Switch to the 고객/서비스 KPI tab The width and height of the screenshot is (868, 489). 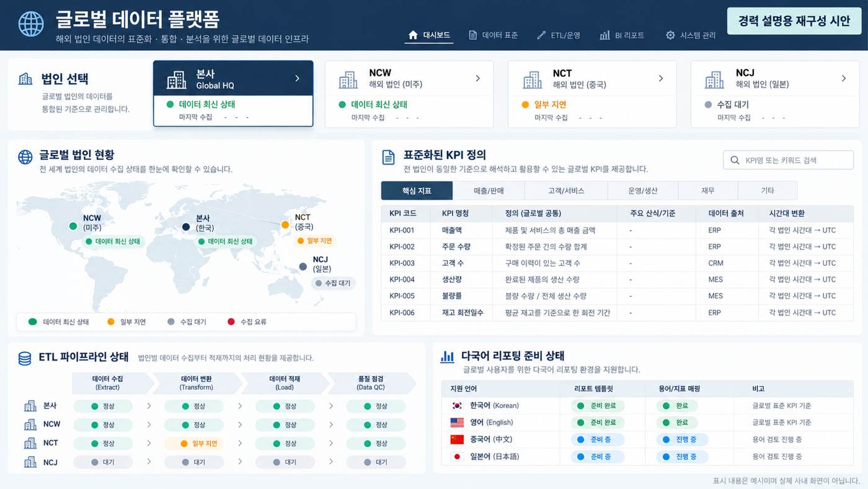point(566,191)
